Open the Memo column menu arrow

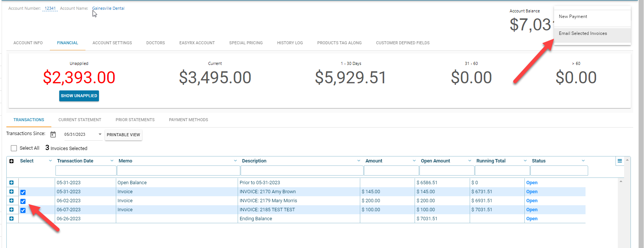(235, 161)
